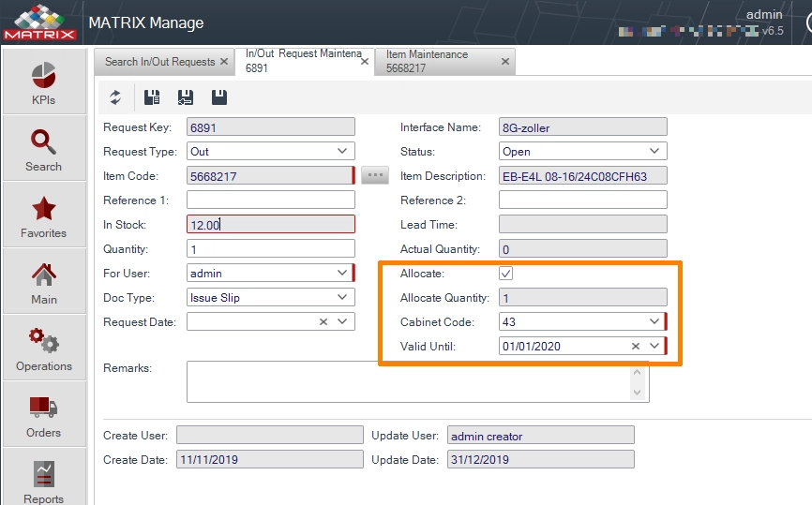Click into the Reference 1 field
812x505 pixels.
[271, 200]
